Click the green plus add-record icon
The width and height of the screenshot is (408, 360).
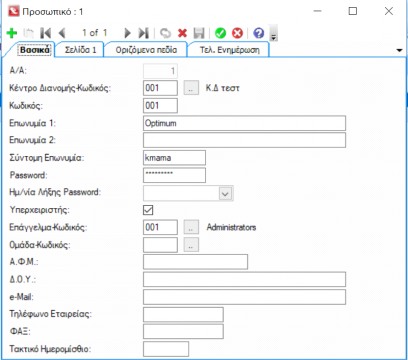coord(12,33)
